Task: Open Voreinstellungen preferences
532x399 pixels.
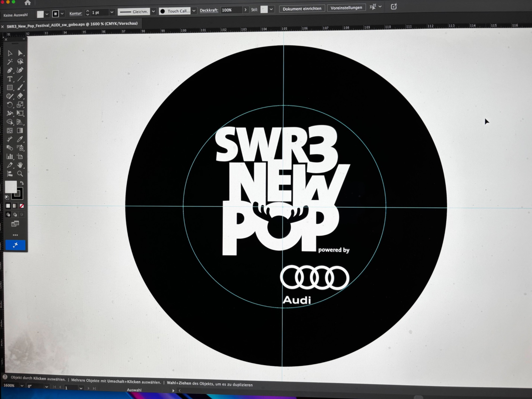Action: 346,8
